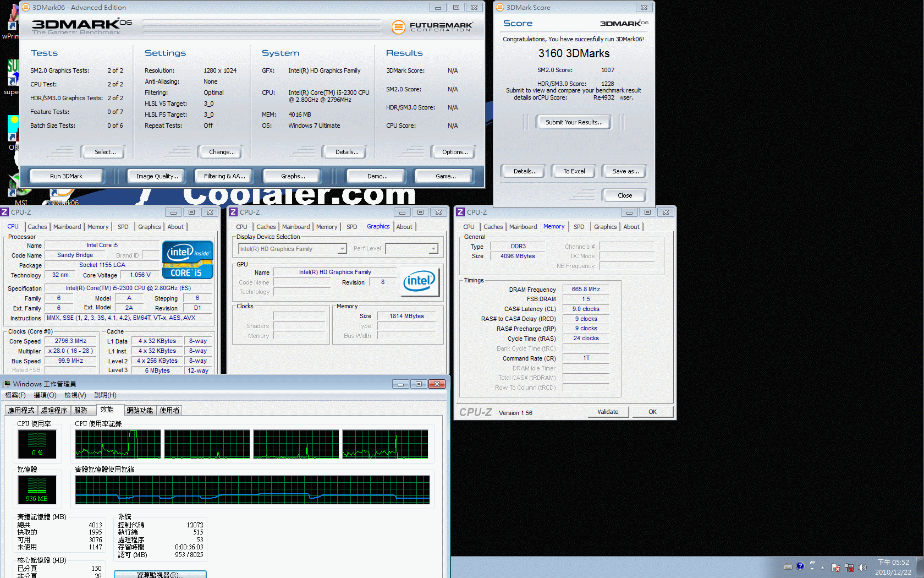Switch to 使用者 tab in Task Manager
This screenshot has width=924, height=578.
tap(169, 411)
